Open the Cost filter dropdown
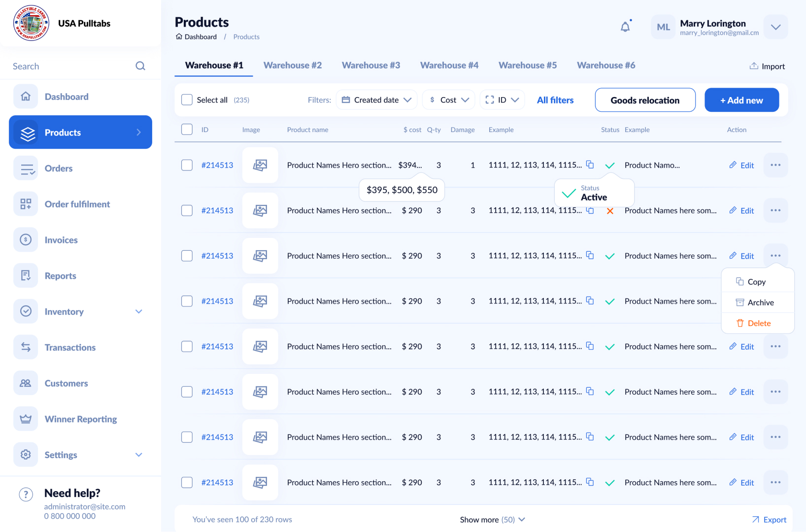The width and height of the screenshot is (806, 532). (x=448, y=100)
